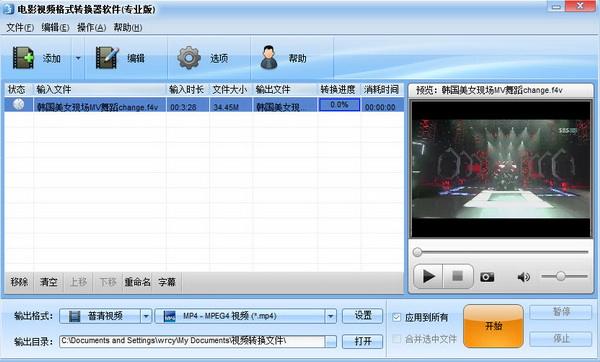Adjust the volume slider knob
600x362 pixels.
pyautogui.click(x=561, y=276)
